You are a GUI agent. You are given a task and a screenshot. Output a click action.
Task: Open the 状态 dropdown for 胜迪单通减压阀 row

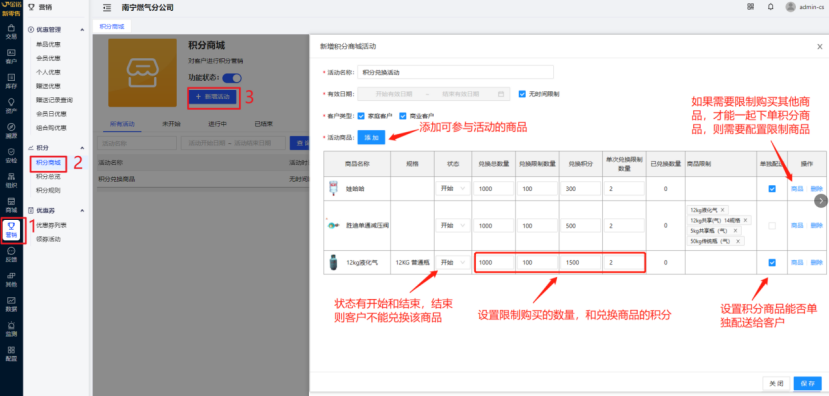click(x=453, y=225)
